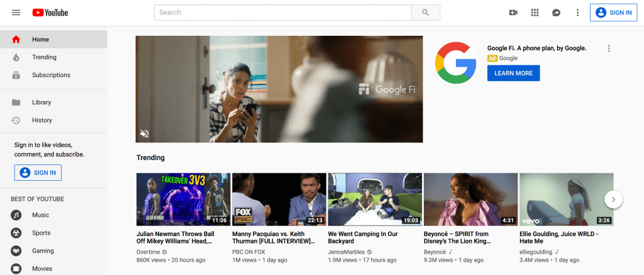Click the History clock icon
The width and height of the screenshot is (644, 275).
16,120
